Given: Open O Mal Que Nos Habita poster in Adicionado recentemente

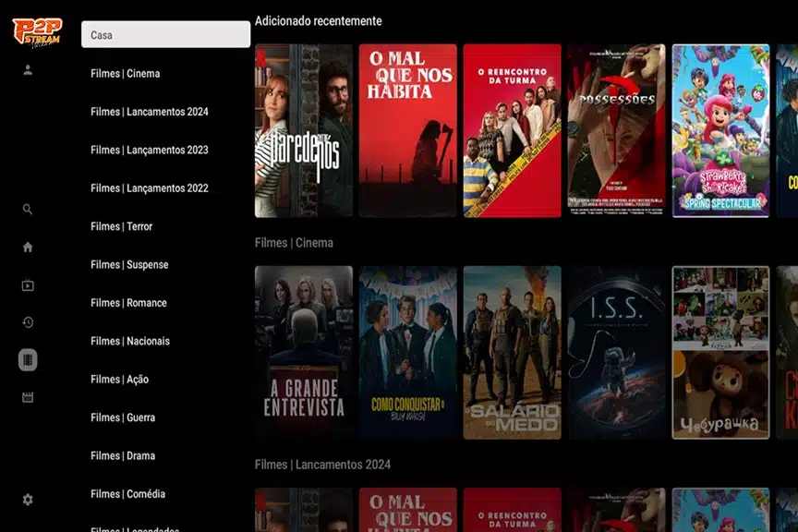Looking at the screenshot, I should (408, 131).
